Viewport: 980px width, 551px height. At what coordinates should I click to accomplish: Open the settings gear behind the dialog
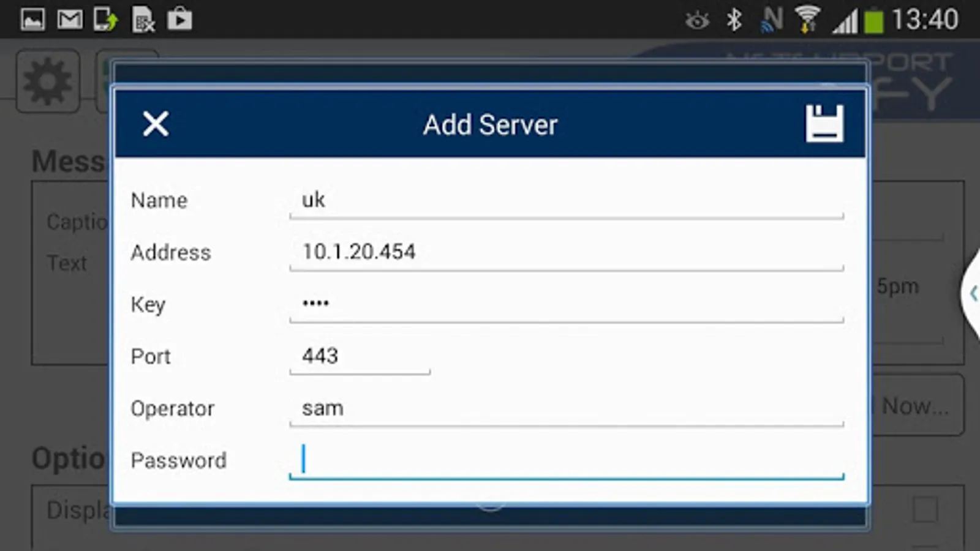[x=48, y=81]
